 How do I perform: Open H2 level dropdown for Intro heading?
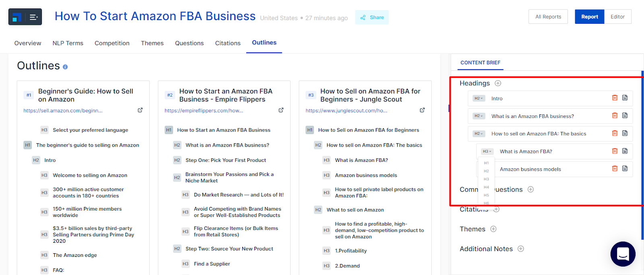[479, 98]
